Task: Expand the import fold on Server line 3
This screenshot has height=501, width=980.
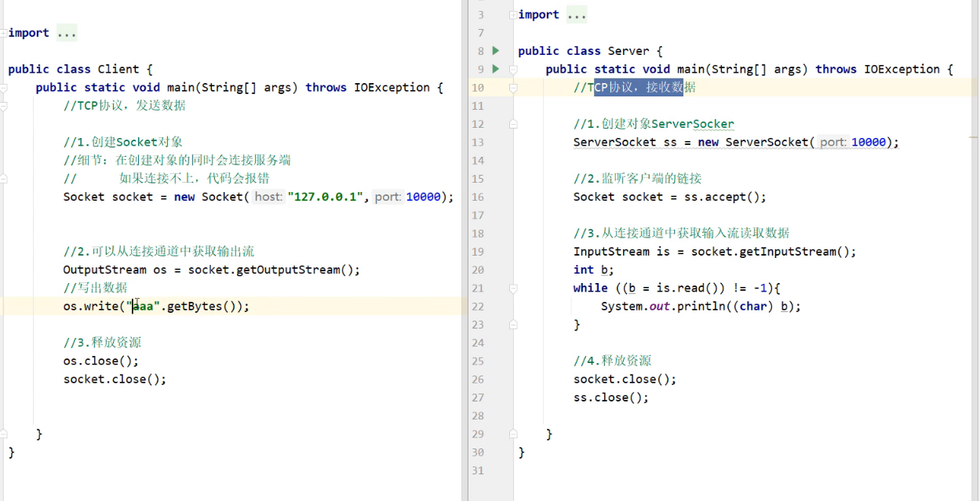Action: coord(513,15)
